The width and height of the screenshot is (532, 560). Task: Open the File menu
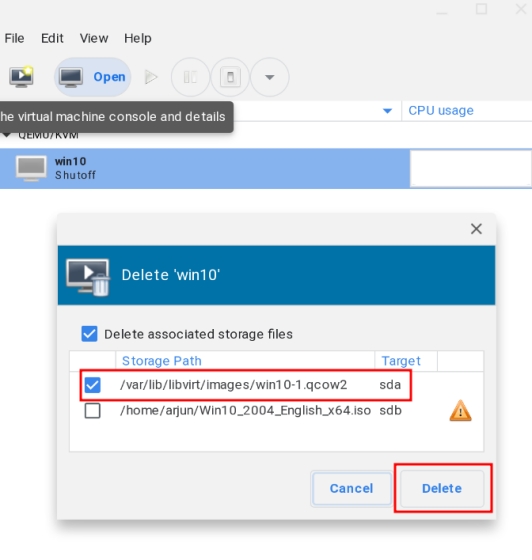click(x=14, y=38)
